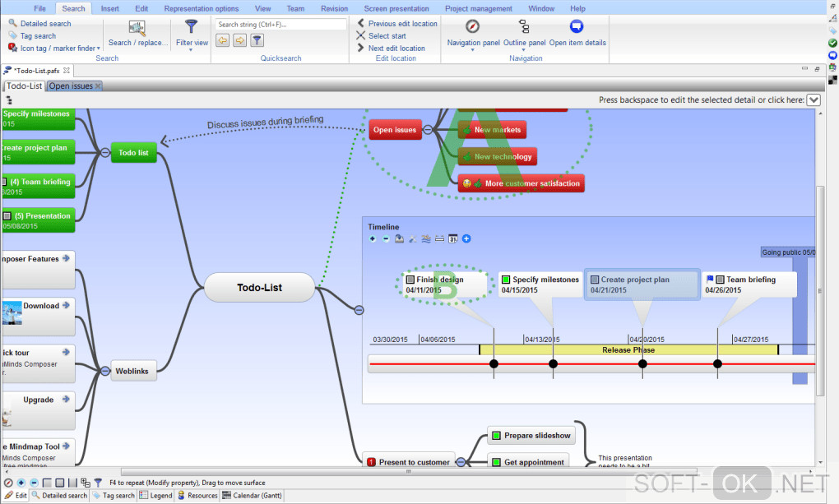Click Search / replace icon
The image size is (839, 504).
[137, 27]
